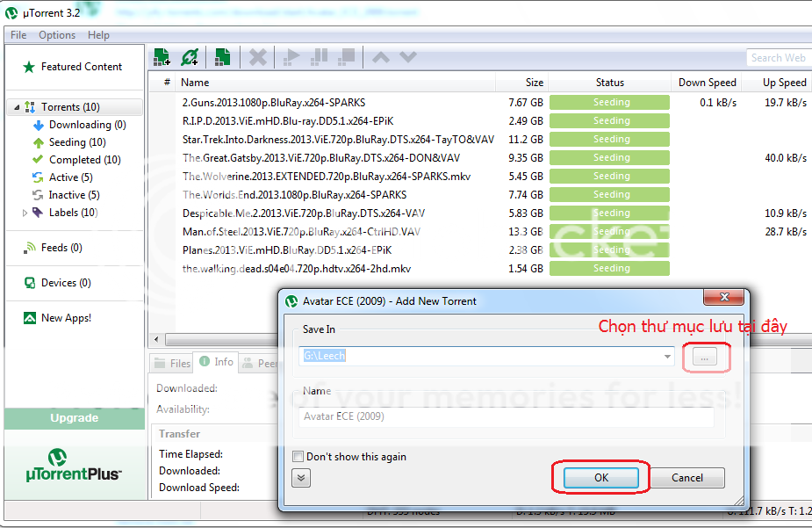
Task: Select Seeding (10) in the sidebar
Action: click(76, 142)
